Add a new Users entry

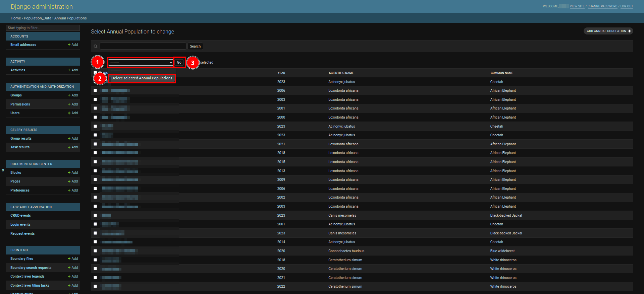click(x=73, y=113)
